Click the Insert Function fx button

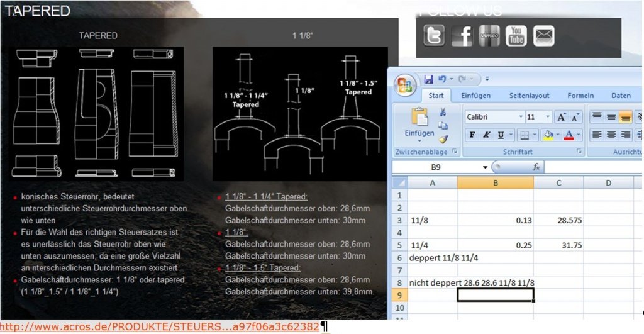click(x=536, y=167)
